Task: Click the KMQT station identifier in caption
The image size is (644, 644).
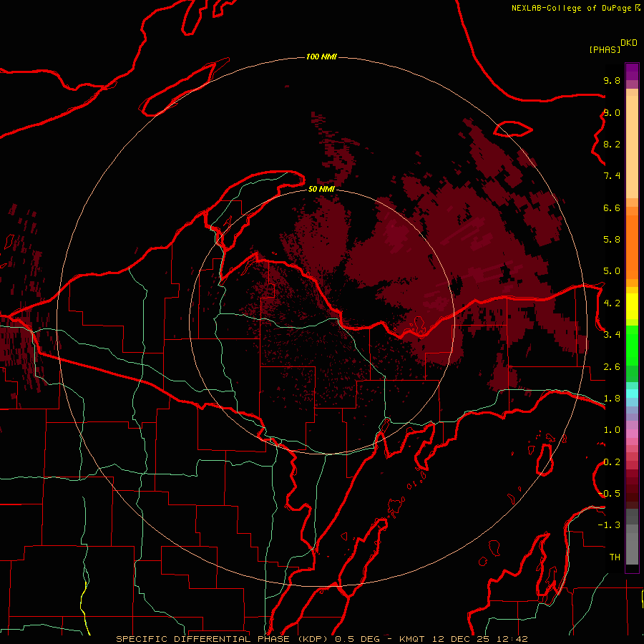Action: (x=412, y=639)
